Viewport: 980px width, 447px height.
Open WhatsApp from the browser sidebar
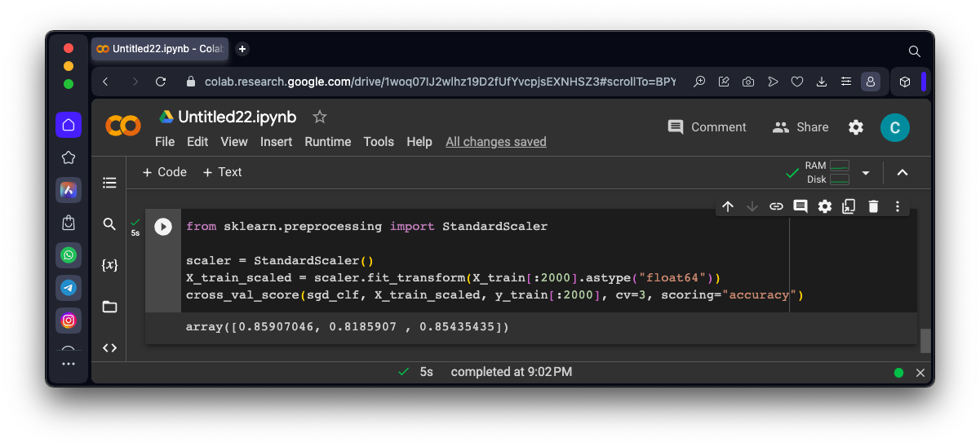pos(69,255)
